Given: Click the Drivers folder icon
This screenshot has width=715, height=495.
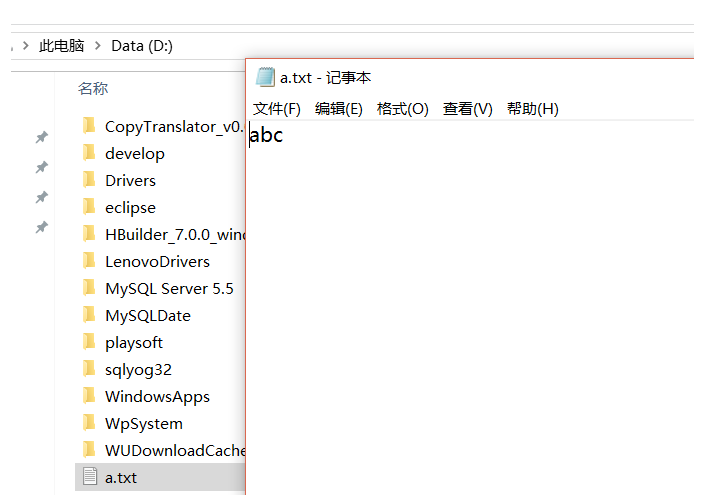Looking at the screenshot, I should click(x=89, y=180).
